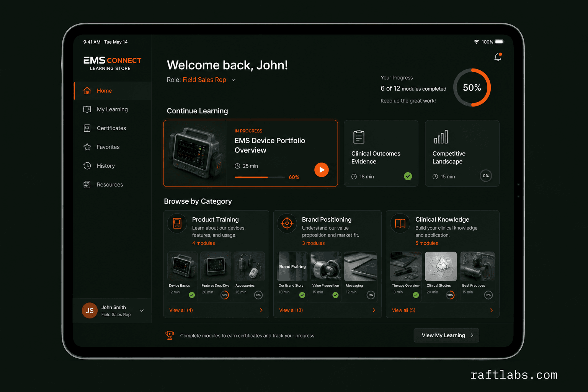Open Our Brand Story module thumbnail

[x=292, y=266]
